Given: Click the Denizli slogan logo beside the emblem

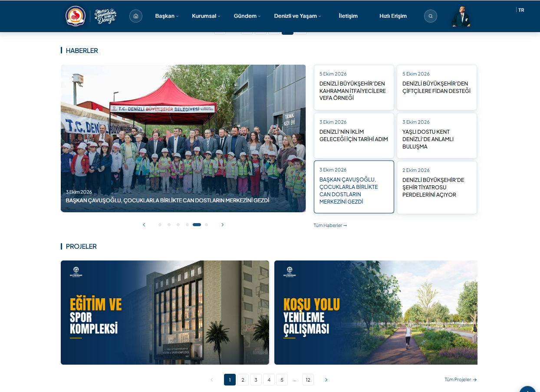Looking at the screenshot, I should tap(106, 16).
